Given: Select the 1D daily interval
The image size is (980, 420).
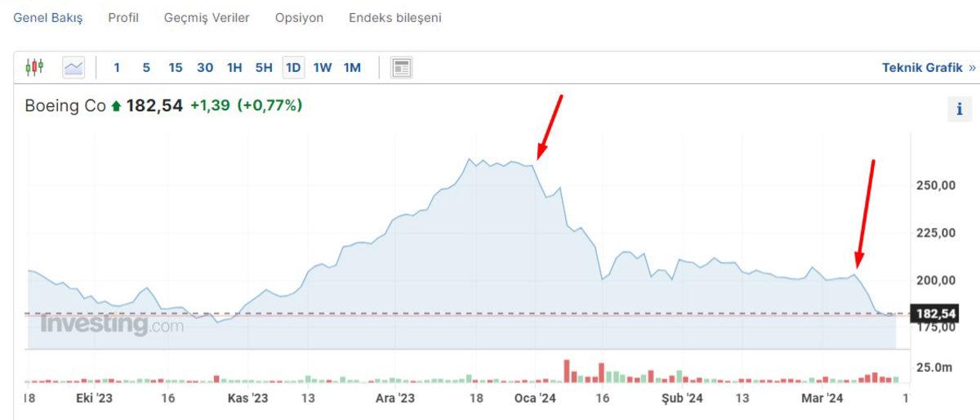Looking at the screenshot, I should [x=293, y=67].
